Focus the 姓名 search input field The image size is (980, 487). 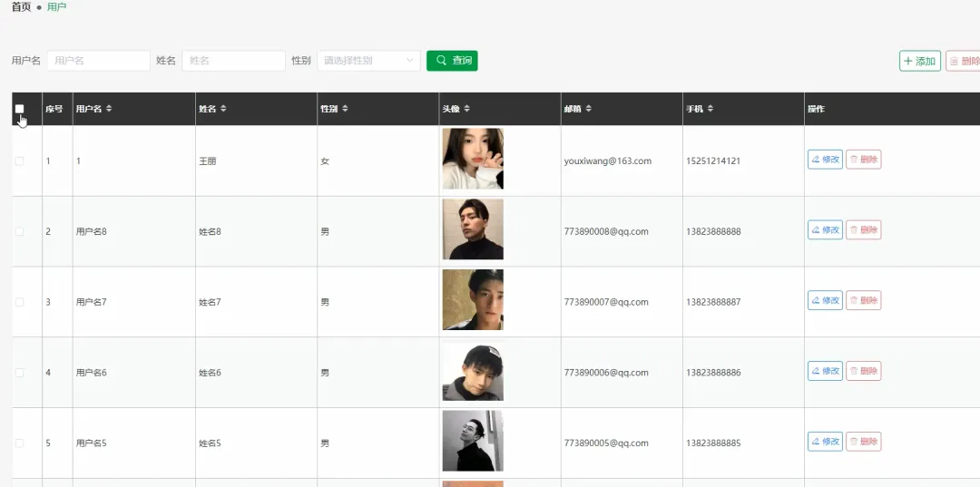click(x=233, y=61)
